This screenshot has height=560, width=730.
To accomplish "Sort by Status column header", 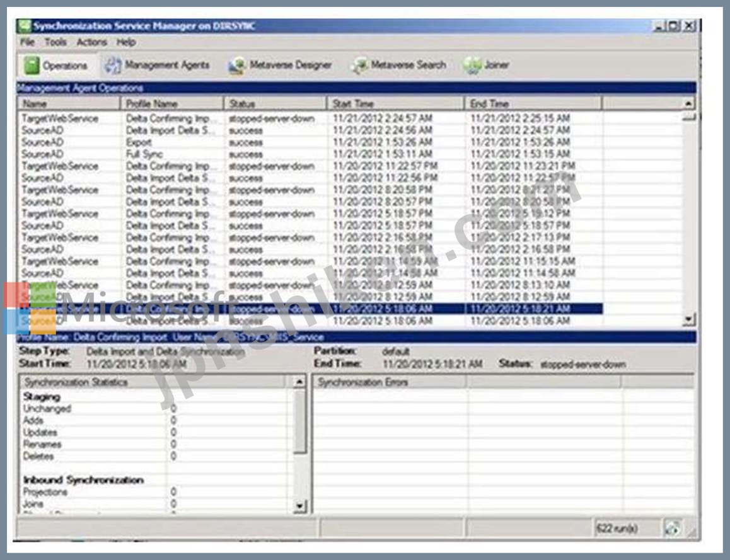I will click(275, 103).
